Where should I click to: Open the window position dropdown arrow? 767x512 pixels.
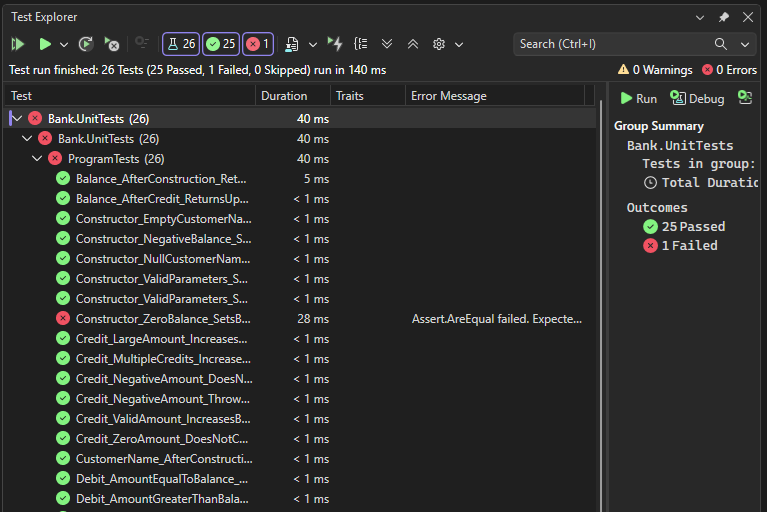coord(700,18)
